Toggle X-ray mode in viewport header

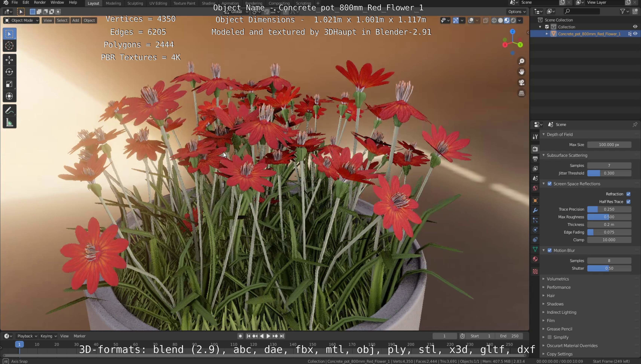(x=486, y=21)
